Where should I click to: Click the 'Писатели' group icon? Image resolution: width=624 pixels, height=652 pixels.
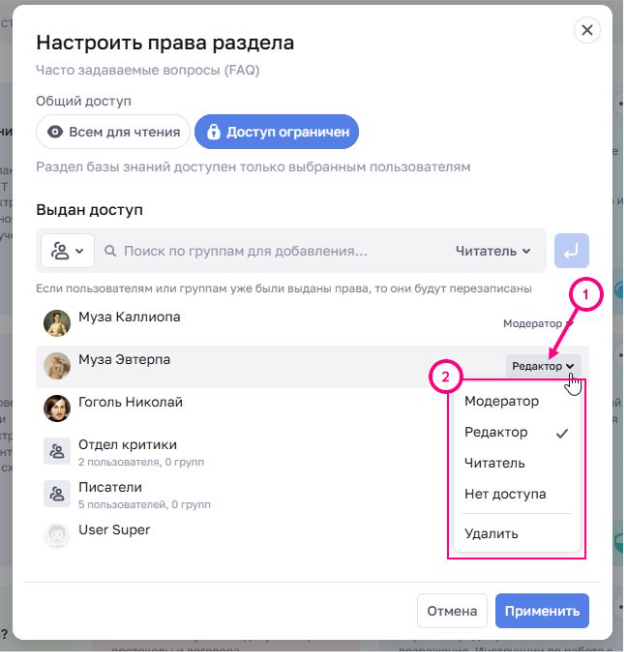coord(57,493)
